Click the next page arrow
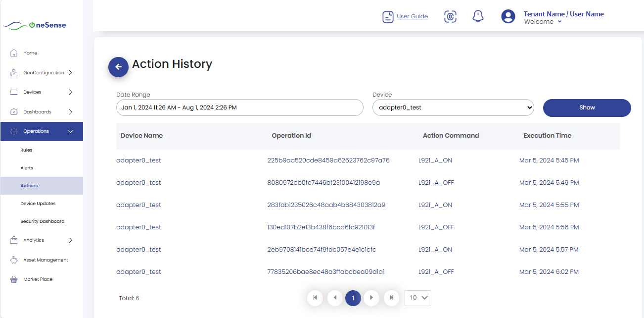This screenshot has height=318, width=644. click(371, 298)
